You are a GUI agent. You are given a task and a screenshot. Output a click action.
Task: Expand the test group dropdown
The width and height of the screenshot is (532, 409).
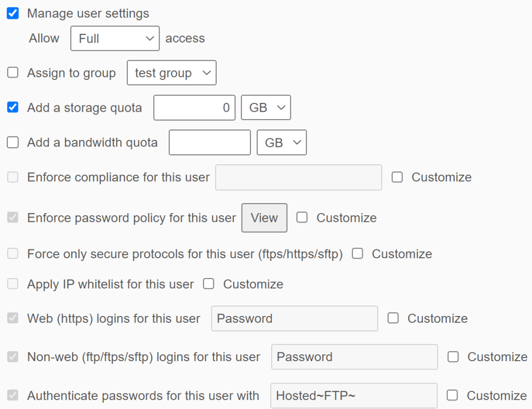tap(171, 73)
